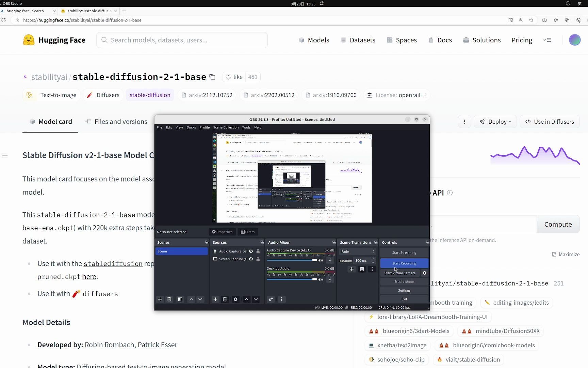
Task: Move source up in Sources toolbar
Action: coord(246,299)
